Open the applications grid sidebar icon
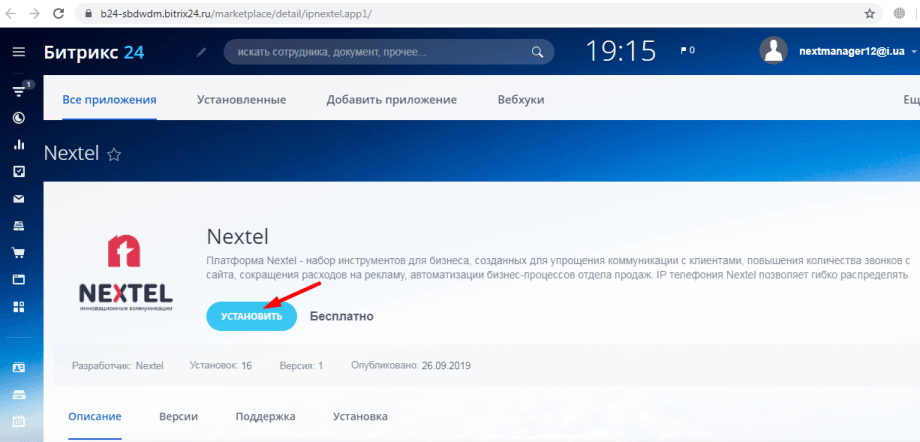920x442 pixels. [18, 306]
